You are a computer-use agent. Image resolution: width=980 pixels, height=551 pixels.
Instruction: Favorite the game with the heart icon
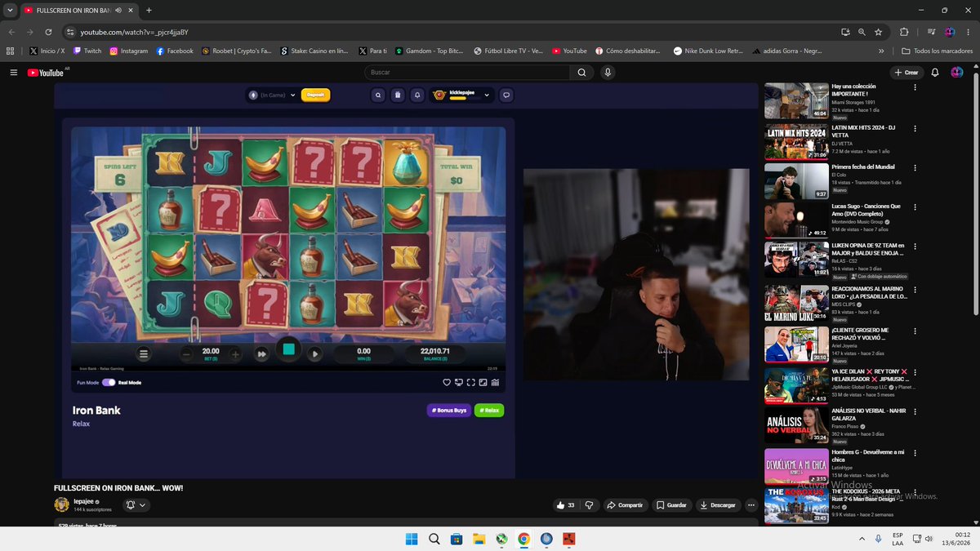[x=447, y=382]
